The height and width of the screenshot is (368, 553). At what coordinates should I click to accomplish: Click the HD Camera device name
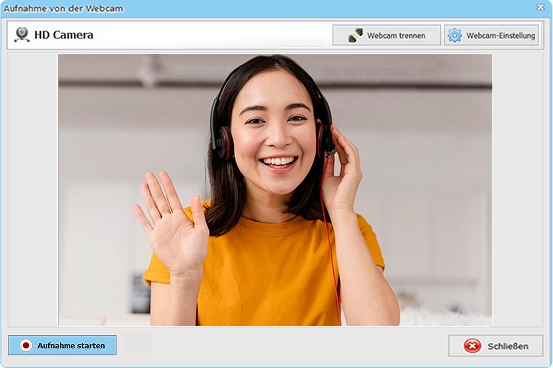[64, 35]
